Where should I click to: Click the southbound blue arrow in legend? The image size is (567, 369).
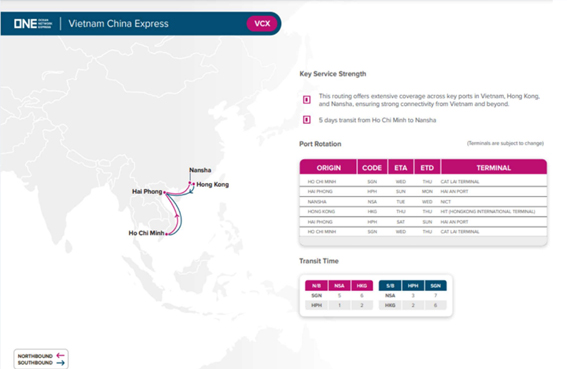60,362
